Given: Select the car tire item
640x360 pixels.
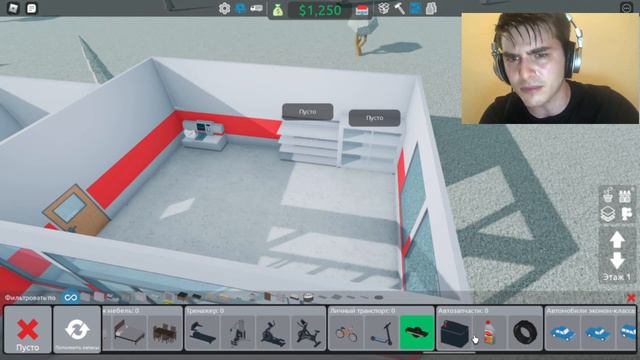Looking at the screenshot, I should point(524,332).
